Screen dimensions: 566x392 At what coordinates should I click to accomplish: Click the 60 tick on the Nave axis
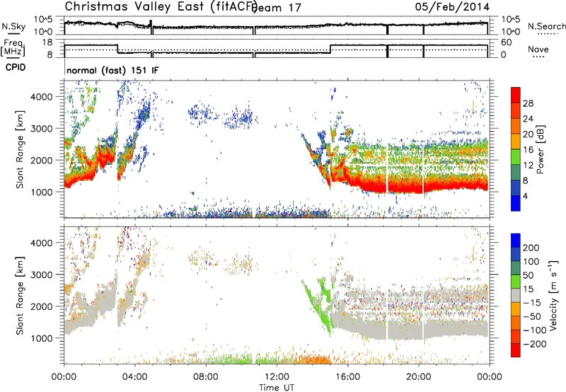pos(507,42)
